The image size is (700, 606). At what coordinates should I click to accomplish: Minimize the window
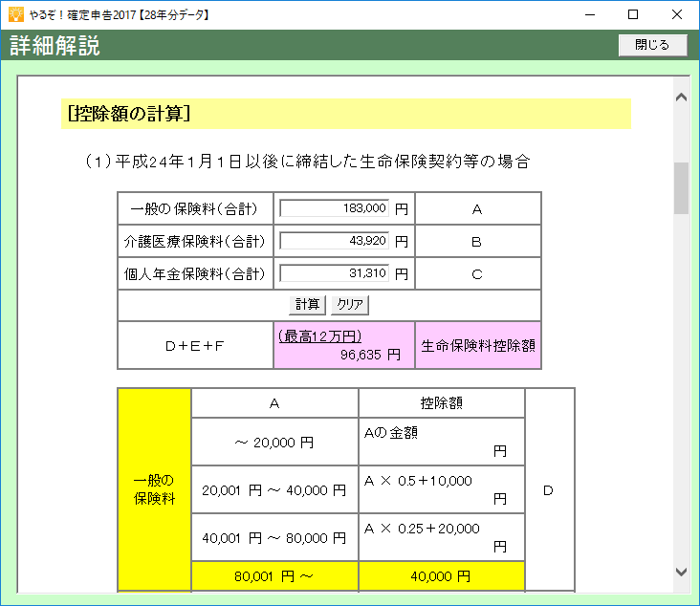[590, 14]
